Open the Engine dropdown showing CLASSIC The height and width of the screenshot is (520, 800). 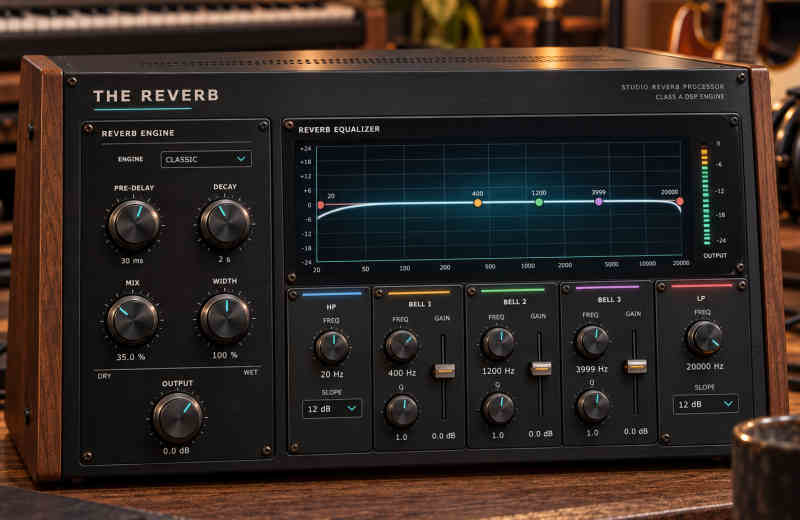(x=206, y=159)
